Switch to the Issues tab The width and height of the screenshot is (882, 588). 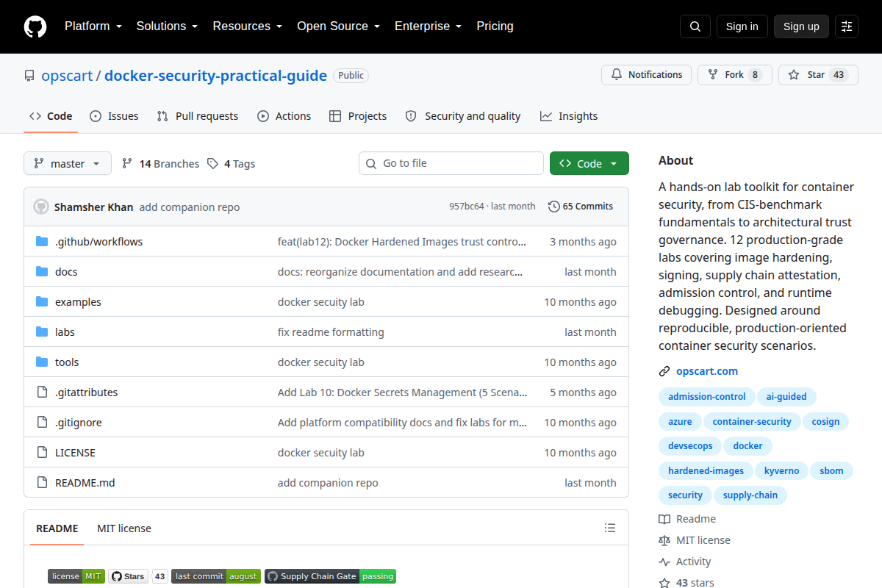pyautogui.click(x=114, y=116)
